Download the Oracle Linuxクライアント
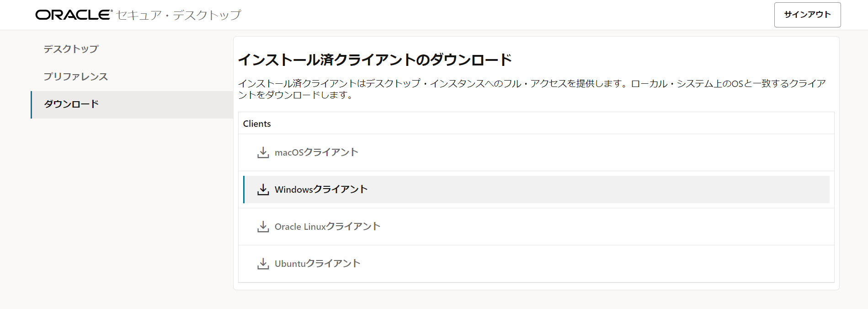The image size is (868, 309). pos(326,226)
